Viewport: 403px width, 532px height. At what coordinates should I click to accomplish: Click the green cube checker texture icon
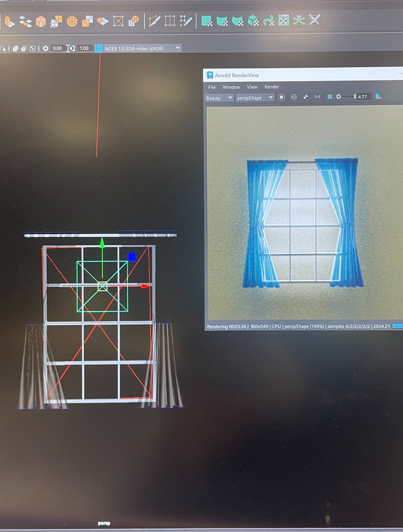click(x=253, y=20)
